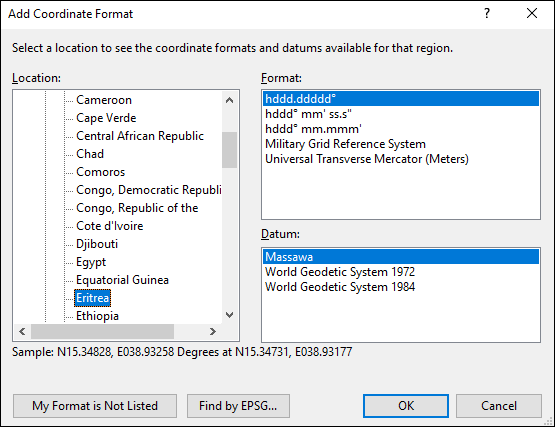Select the hddd° mm' ss.s" format

click(401, 114)
